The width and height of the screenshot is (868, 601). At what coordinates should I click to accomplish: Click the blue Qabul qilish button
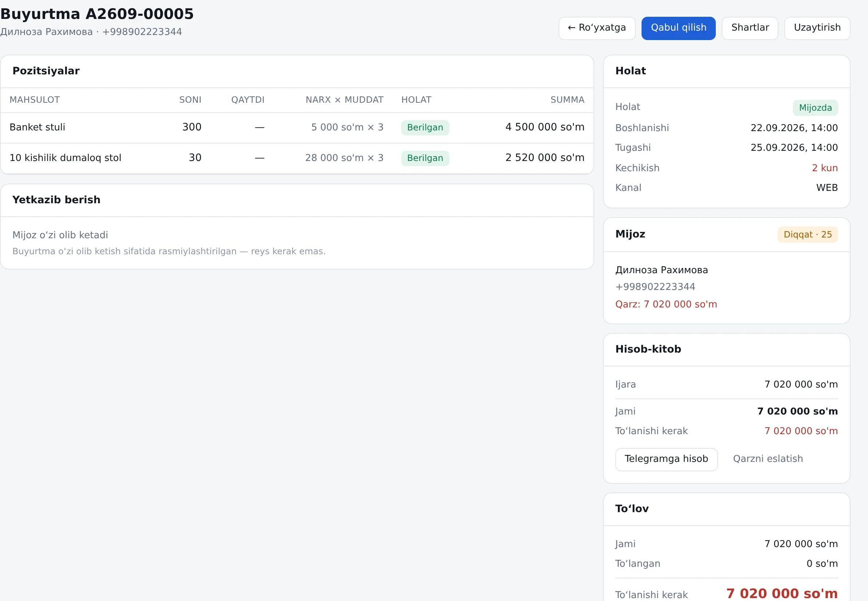[678, 28]
